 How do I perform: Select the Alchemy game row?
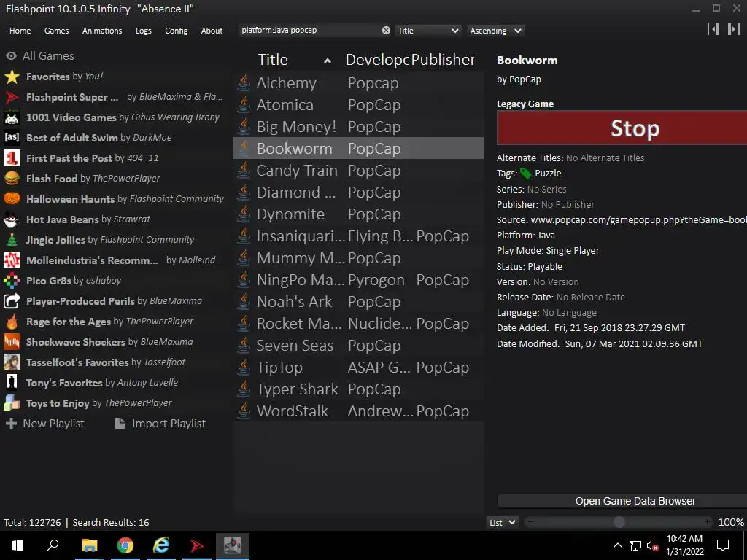(x=359, y=83)
